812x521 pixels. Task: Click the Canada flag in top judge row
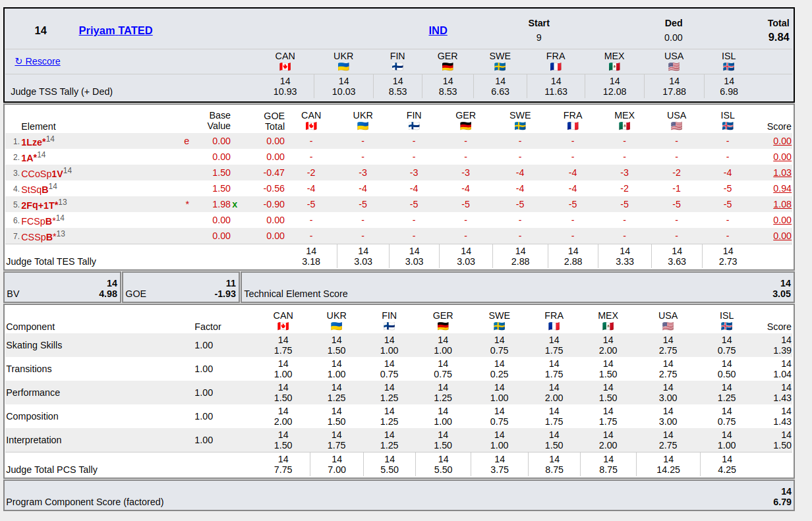(285, 67)
